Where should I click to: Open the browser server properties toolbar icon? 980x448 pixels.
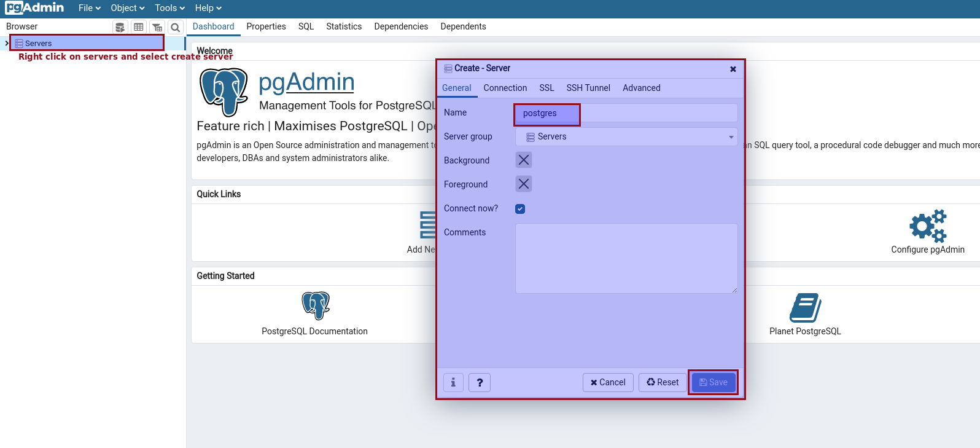120,27
